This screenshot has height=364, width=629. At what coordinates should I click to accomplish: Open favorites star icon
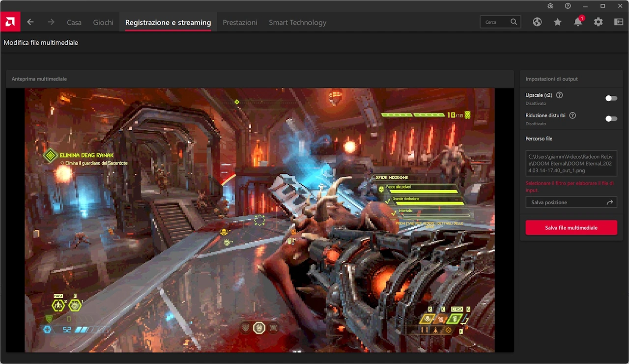tap(557, 22)
